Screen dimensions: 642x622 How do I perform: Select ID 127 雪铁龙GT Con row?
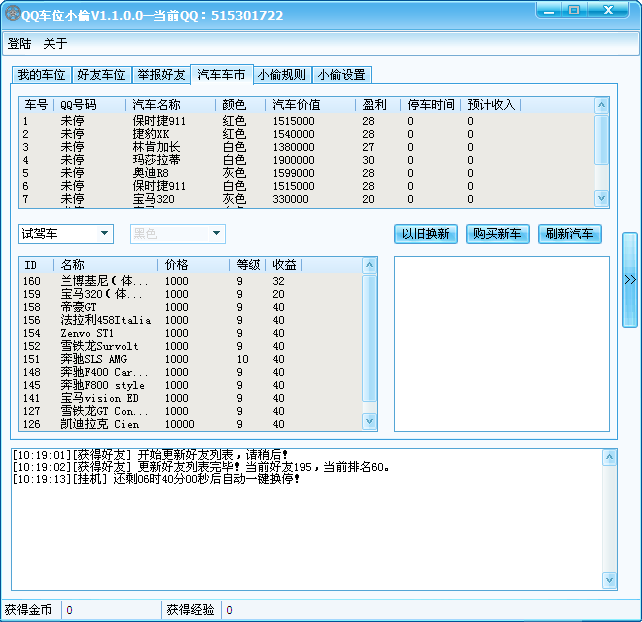[191, 411]
